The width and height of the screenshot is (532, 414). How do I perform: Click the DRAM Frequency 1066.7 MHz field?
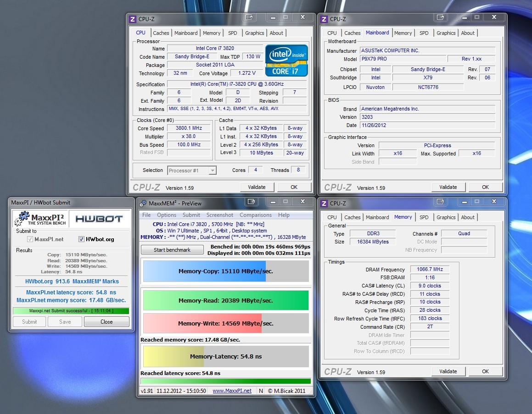click(x=430, y=269)
